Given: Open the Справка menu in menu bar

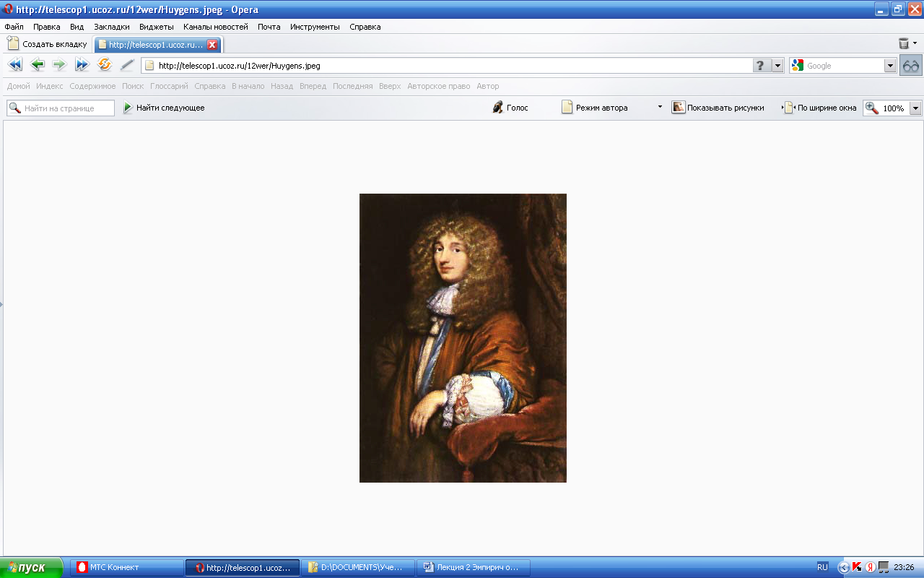Looking at the screenshot, I should (x=365, y=27).
